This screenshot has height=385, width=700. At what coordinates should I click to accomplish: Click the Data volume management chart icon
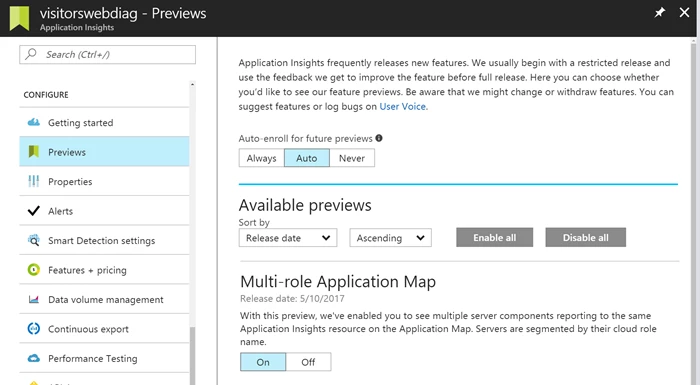tap(33, 299)
